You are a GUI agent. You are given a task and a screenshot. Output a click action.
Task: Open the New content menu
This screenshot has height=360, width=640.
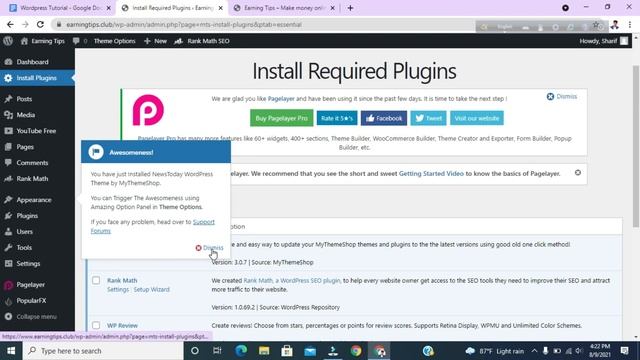156,41
